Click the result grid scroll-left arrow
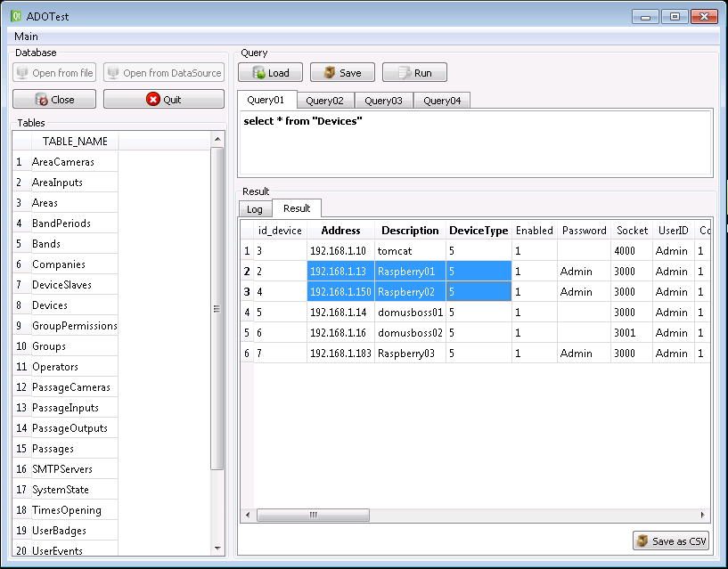Screen dimensions: 728x569 coord(248,515)
